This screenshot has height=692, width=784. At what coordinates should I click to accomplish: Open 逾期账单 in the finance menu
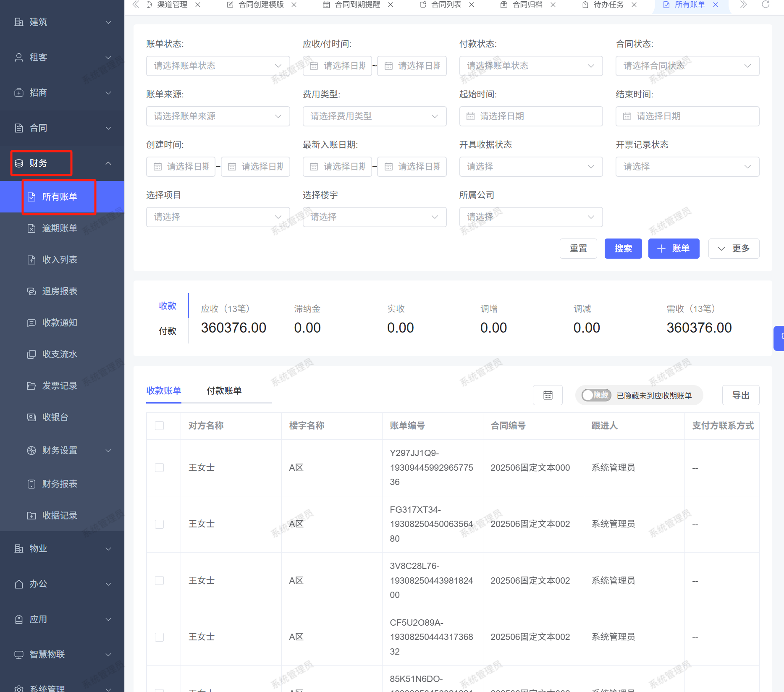coord(60,228)
